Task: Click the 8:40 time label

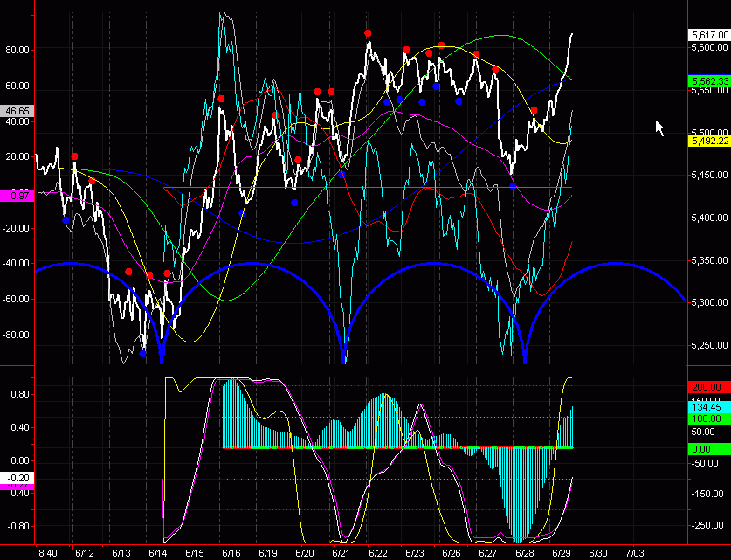Action: [x=48, y=554]
